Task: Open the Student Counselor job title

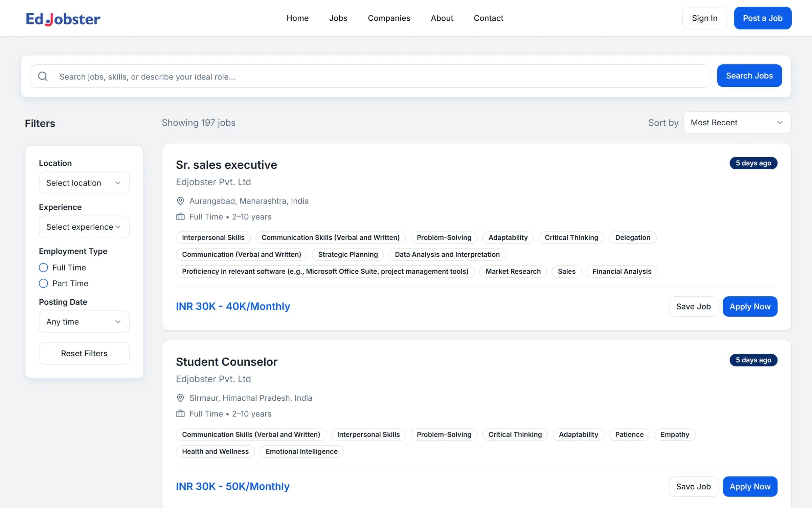Action: coord(227,362)
